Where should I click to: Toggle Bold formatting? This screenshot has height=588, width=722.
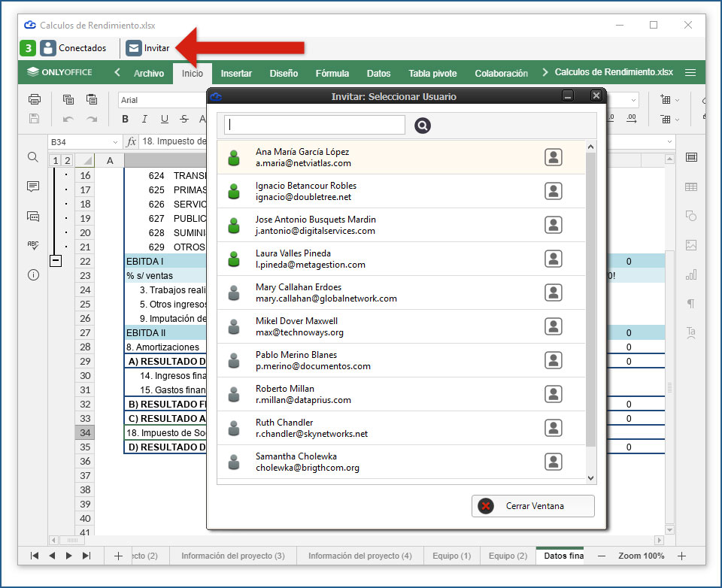pyautogui.click(x=126, y=119)
